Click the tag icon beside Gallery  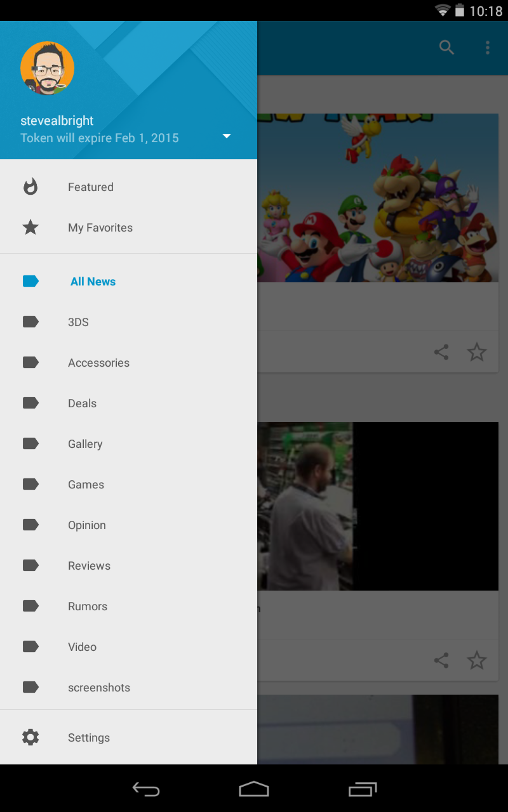30,443
